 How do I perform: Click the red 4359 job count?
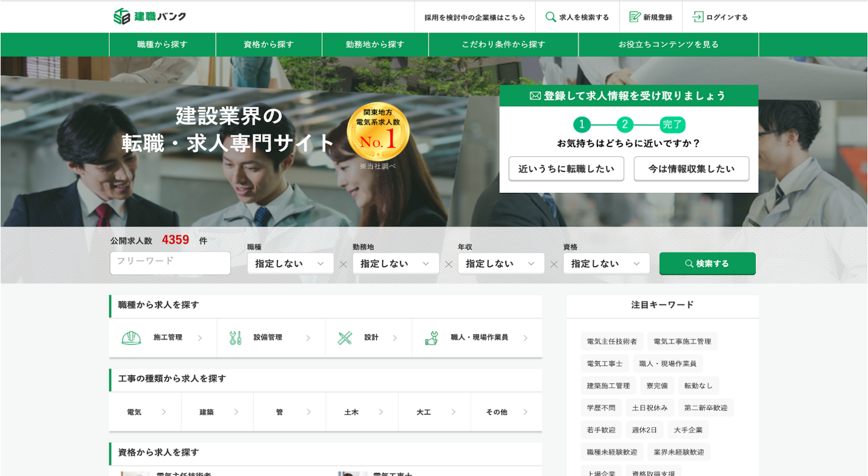[175, 240]
